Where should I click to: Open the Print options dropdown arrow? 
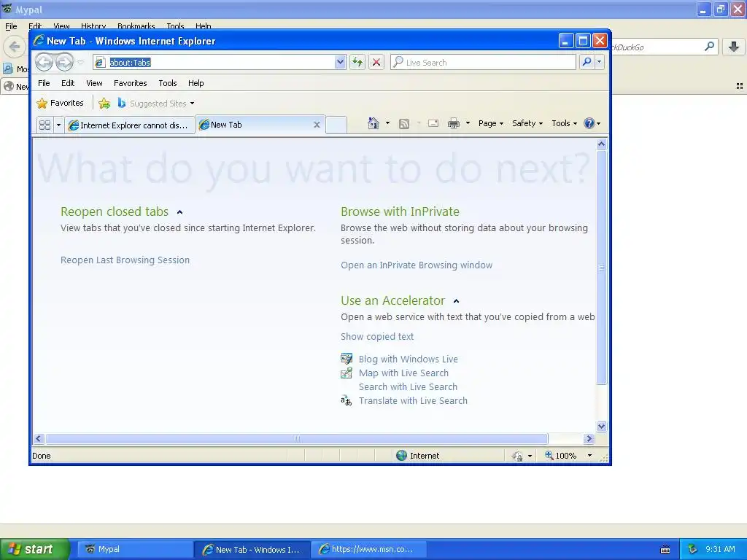point(468,123)
